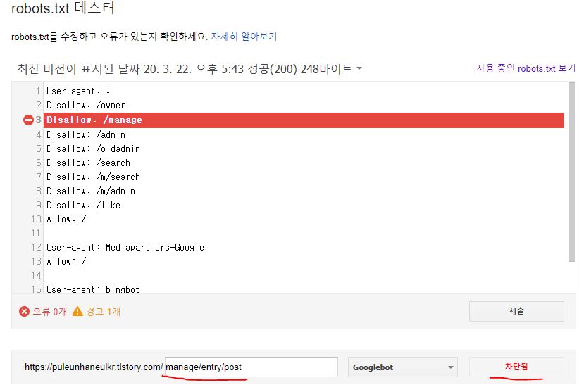Screen dimensions: 584x392
Task: Click the Disallow: /like line
Action: click(83, 206)
